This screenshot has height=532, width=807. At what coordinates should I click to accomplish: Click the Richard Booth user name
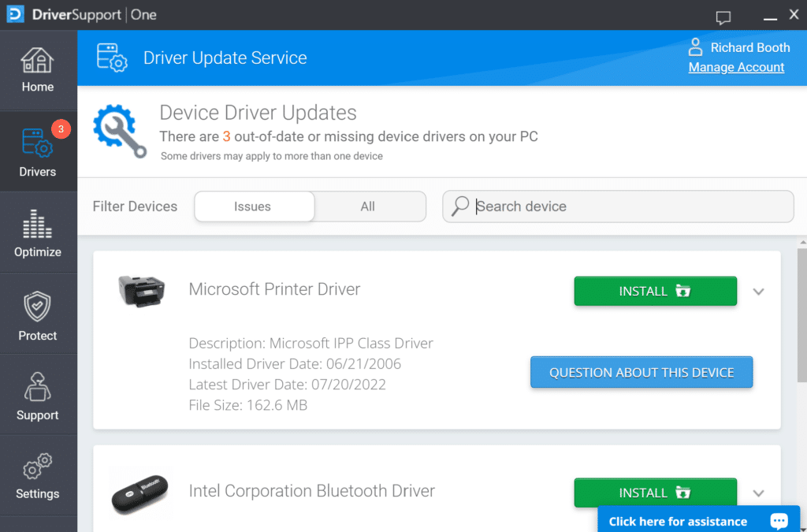click(750, 47)
